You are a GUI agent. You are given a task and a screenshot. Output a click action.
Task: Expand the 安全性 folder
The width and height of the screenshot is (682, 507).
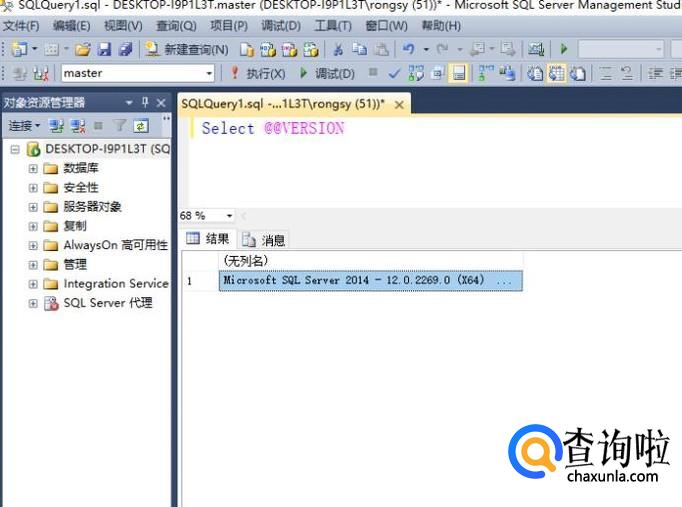33,188
